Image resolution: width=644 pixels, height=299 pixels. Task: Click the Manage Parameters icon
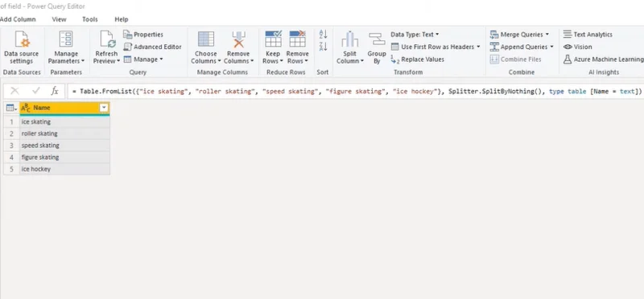[x=66, y=39]
